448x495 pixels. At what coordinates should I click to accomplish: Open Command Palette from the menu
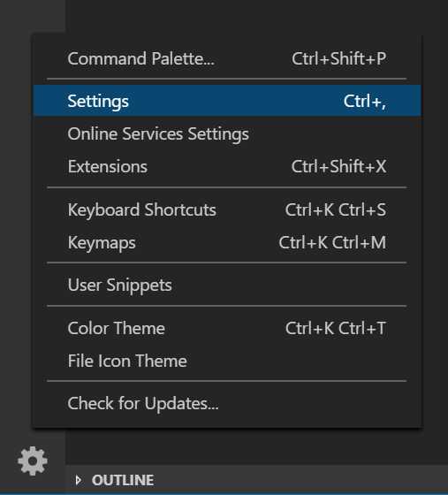pos(227,58)
